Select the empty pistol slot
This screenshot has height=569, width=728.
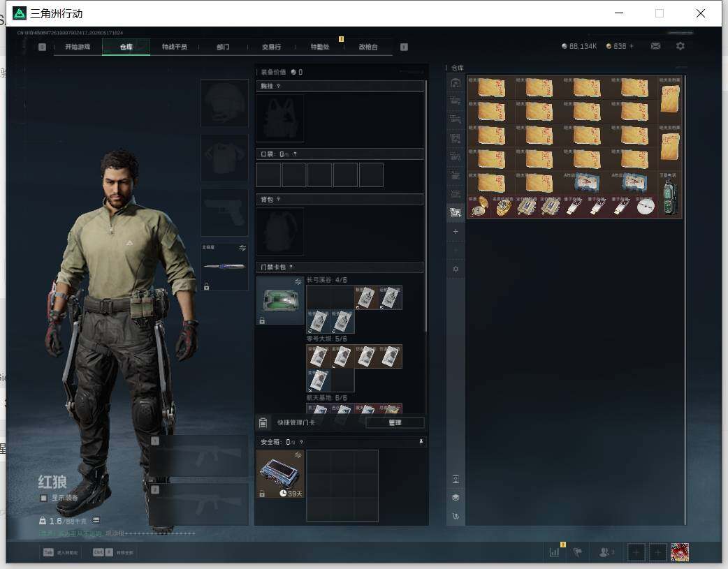pyautogui.click(x=224, y=212)
